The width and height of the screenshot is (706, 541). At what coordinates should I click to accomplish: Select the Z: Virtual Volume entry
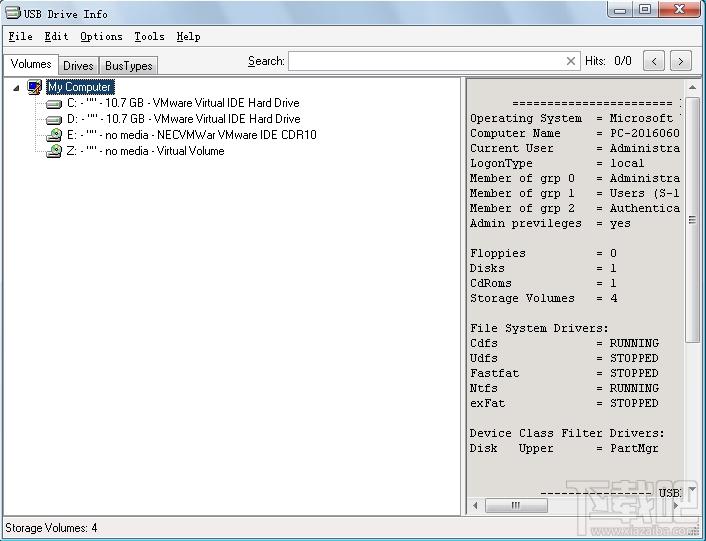145,151
